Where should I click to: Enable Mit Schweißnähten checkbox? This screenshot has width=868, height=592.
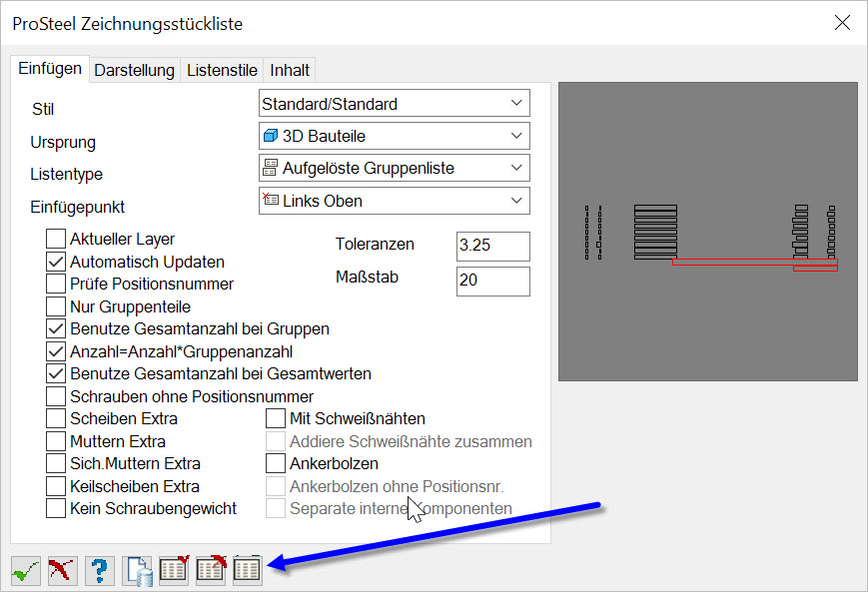point(276,419)
